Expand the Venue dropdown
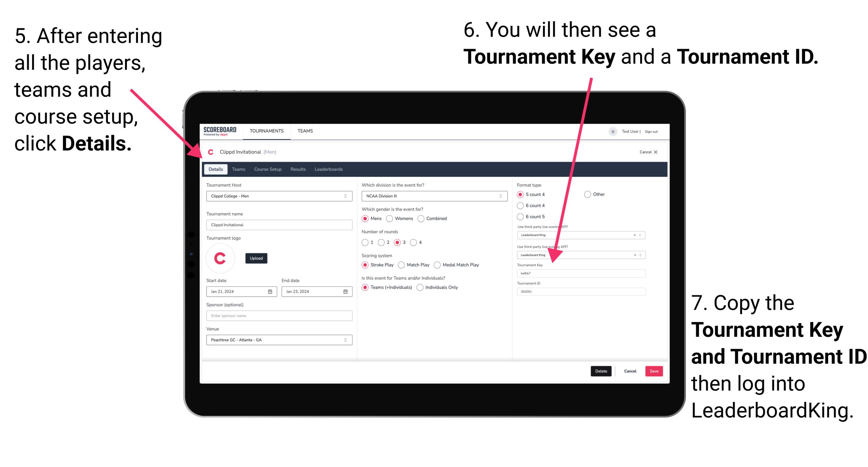The width and height of the screenshot is (868, 467). pos(345,340)
